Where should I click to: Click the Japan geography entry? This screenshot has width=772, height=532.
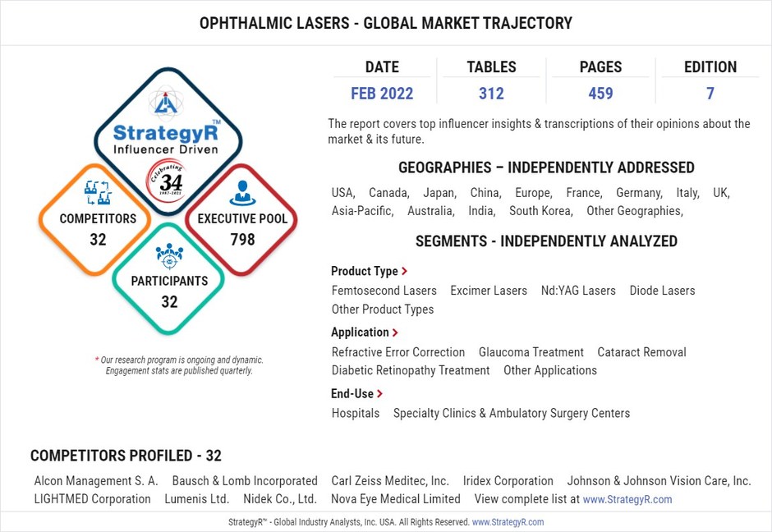tap(439, 193)
